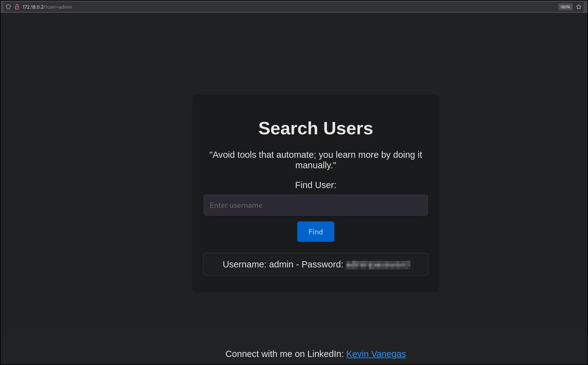Click the blue Find button

[315, 232]
